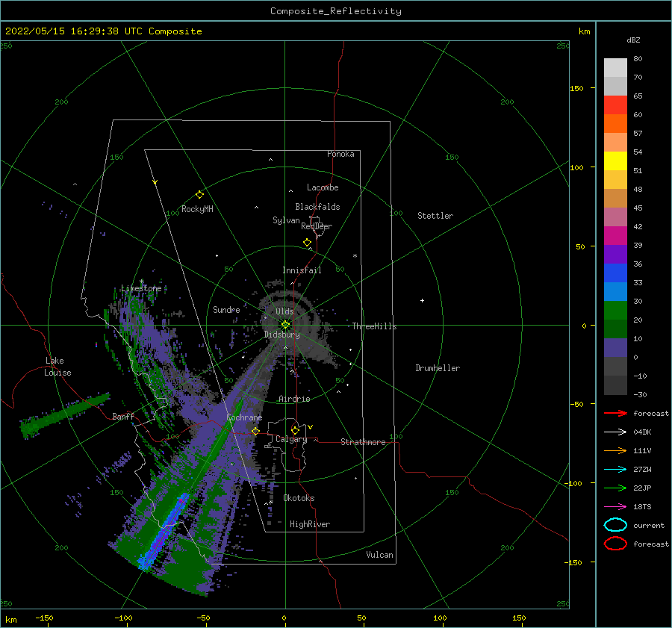
Task: Click the yellow diamond marker below RedDeer
Action: click(x=307, y=242)
